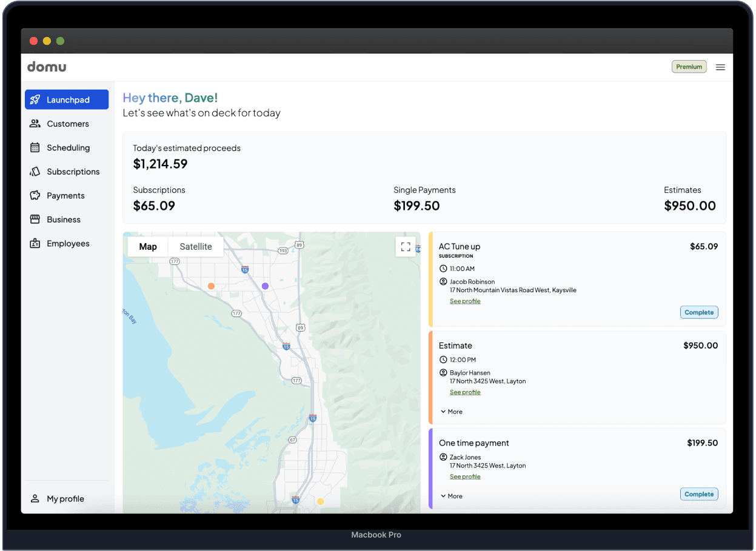Open See profile for Baylor Hansen

465,392
